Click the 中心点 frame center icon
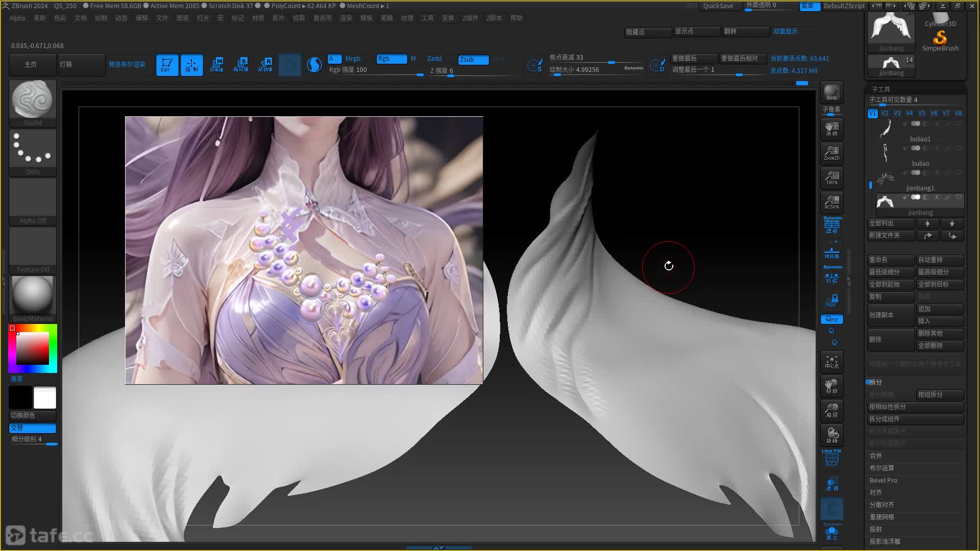 pos(831,362)
